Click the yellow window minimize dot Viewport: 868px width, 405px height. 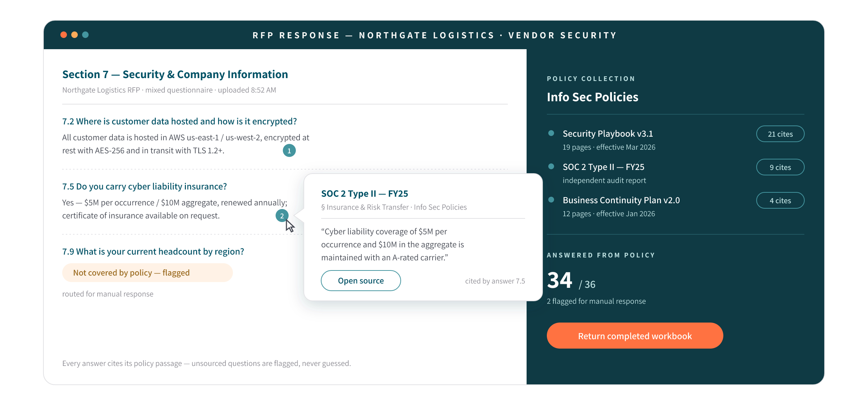[x=75, y=35]
